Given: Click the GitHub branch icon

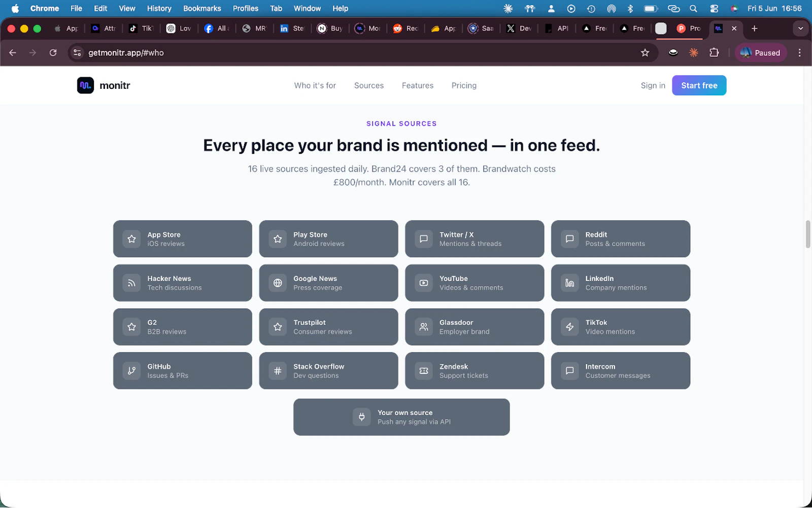Looking at the screenshot, I should [131, 371].
